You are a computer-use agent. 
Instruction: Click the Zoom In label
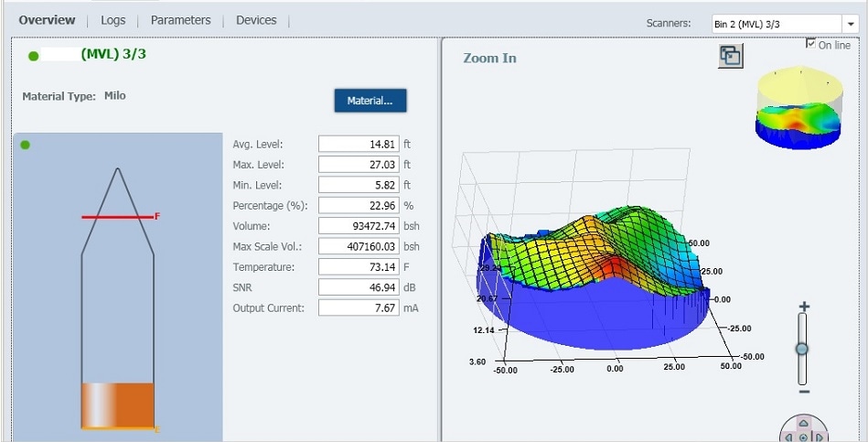pyautogui.click(x=490, y=59)
